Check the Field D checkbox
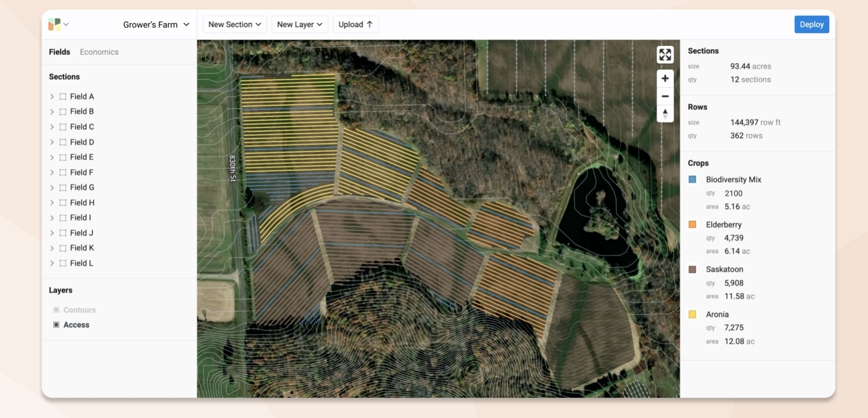This screenshot has height=418, width=868. point(63,142)
